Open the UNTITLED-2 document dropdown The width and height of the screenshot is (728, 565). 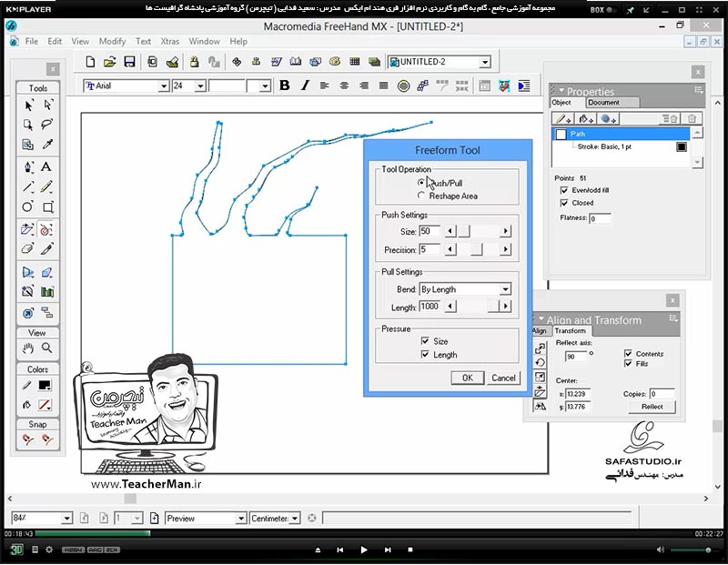click(x=485, y=62)
